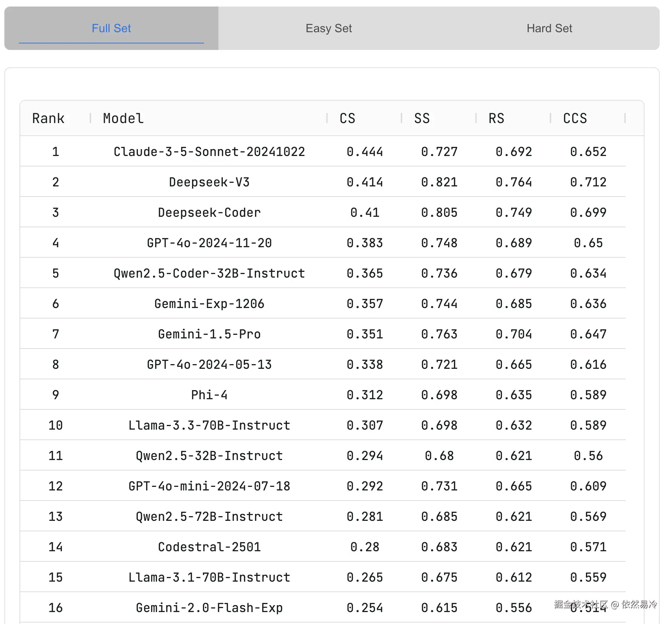Viewport: 672px width, 624px height.
Task: Click SS value 0.68 for Qwen2.5-32B-Instruct
Action: (x=439, y=456)
